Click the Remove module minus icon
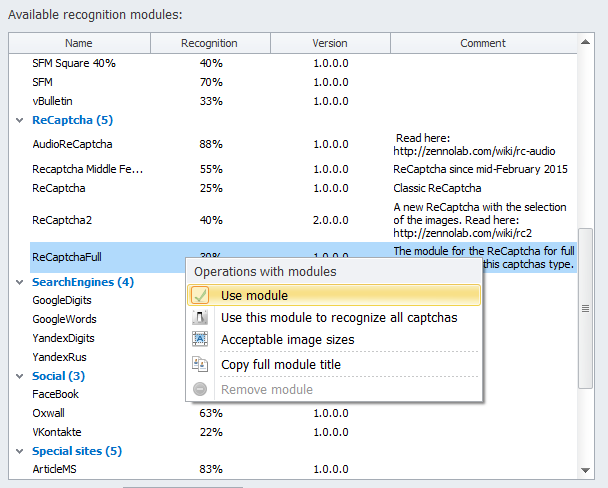This screenshot has height=488, width=608. click(x=200, y=389)
